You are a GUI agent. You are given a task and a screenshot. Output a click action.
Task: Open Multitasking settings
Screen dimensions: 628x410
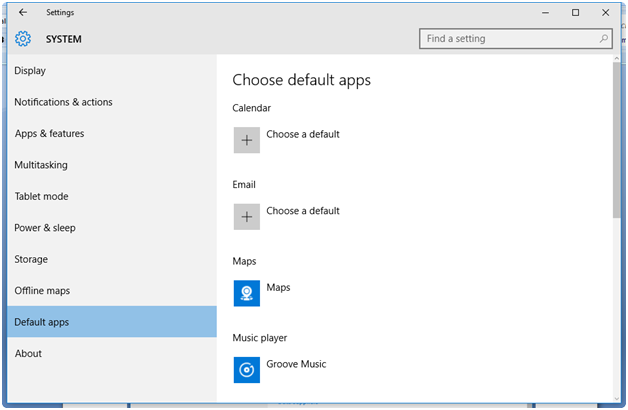(41, 165)
